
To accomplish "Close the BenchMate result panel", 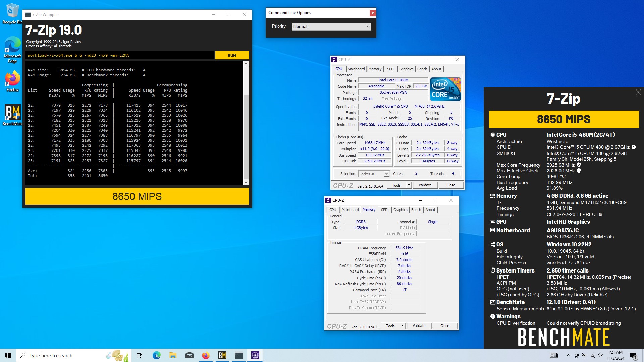I will (638, 92).
